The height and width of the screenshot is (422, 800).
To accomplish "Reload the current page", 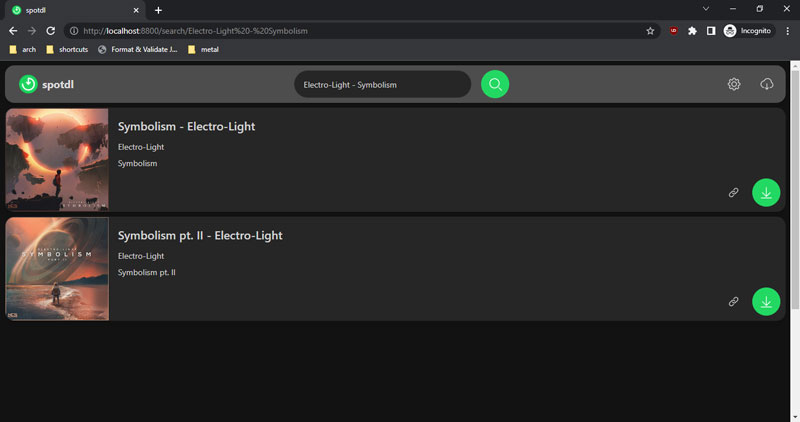I will [50, 31].
